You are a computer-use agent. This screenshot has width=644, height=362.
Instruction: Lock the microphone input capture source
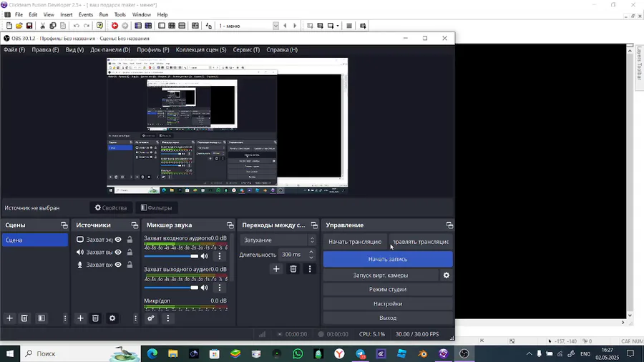130,265
